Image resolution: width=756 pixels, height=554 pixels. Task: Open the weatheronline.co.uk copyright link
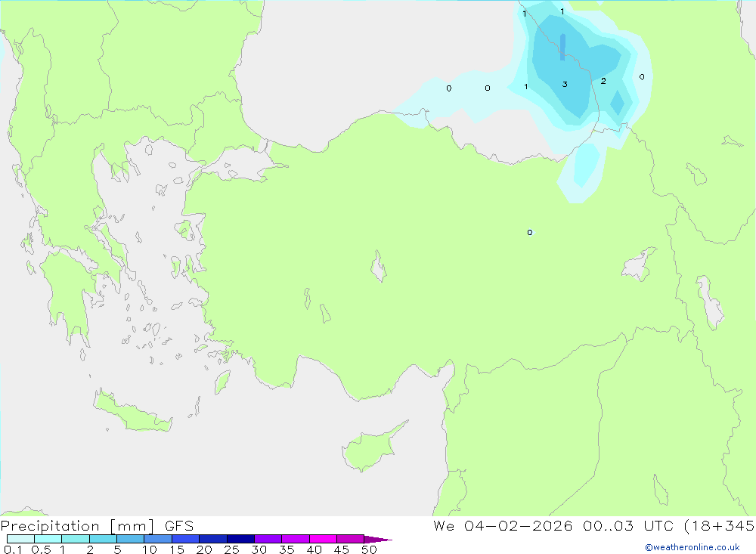point(692,547)
